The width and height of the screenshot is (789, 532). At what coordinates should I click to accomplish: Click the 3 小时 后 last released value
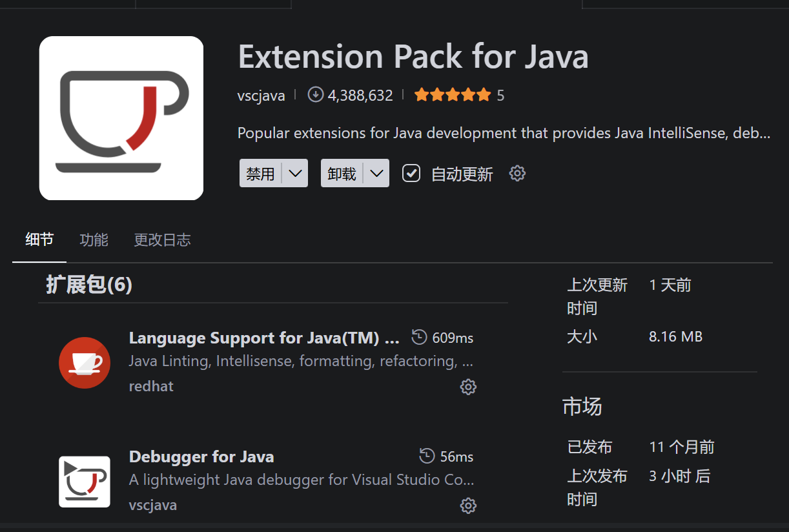click(680, 476)
